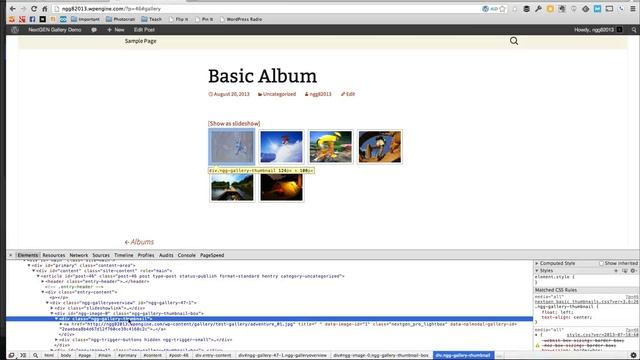This screenshot has height=360, width=640.
Task: Go to the browser Home icon
Action: [44, 9]
